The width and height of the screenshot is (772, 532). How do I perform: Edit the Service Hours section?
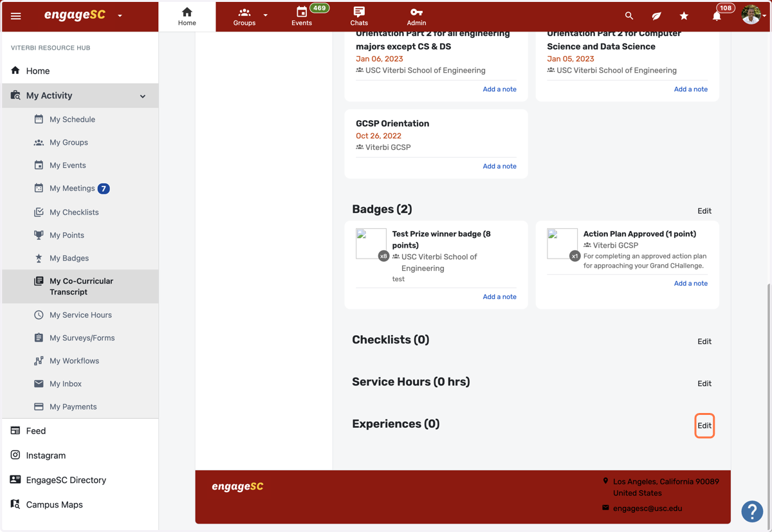click(x=704, y=383)
